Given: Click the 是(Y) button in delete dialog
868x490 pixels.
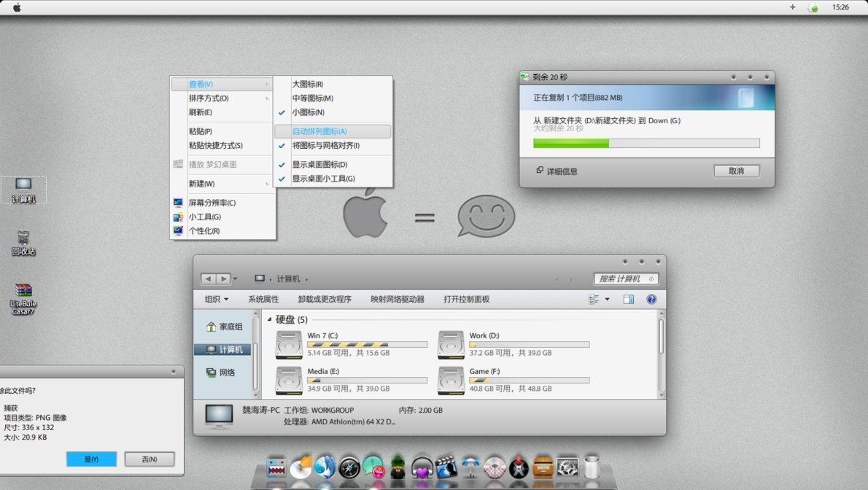Looking at the screenshot, I should [91, 459].
